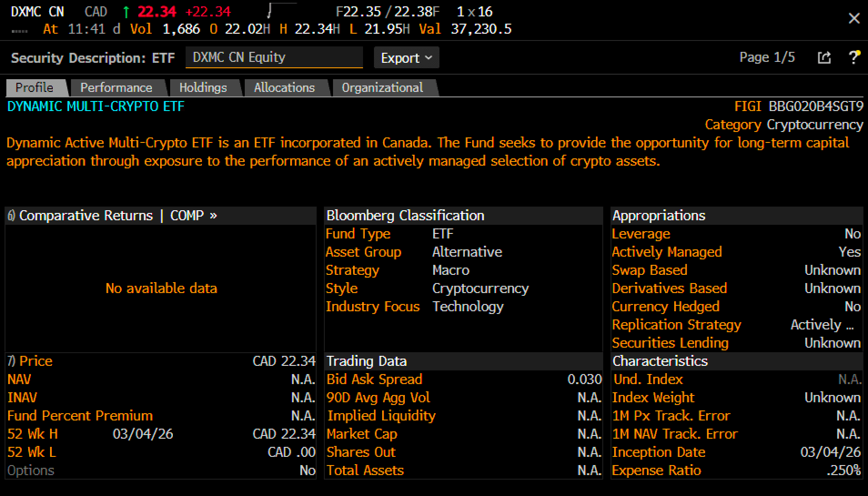Switch to the Performance tab

point(116,87)
